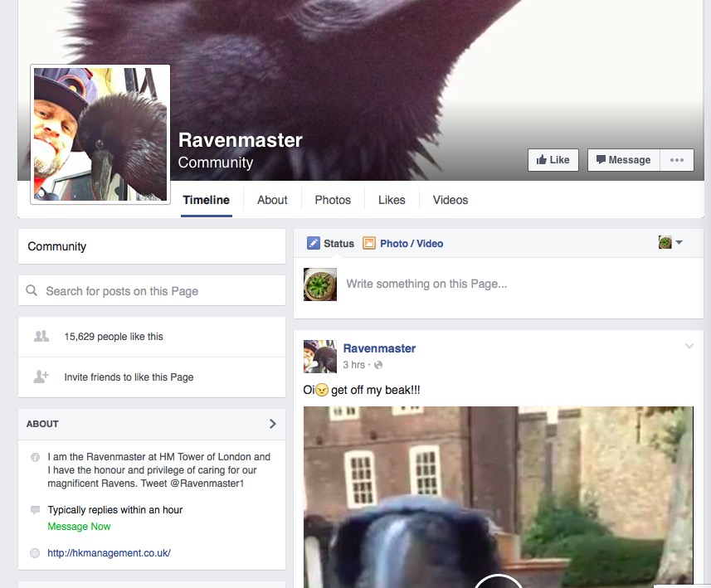Open the hkmanagement.co.uk link
The width and height of the screenshot is (711, 588).
(109, 553)
